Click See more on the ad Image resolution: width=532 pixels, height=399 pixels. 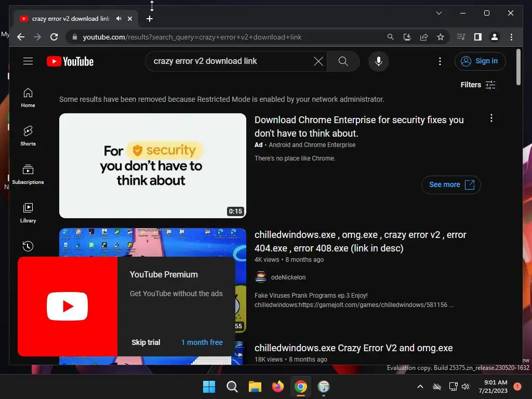(451, 184)
